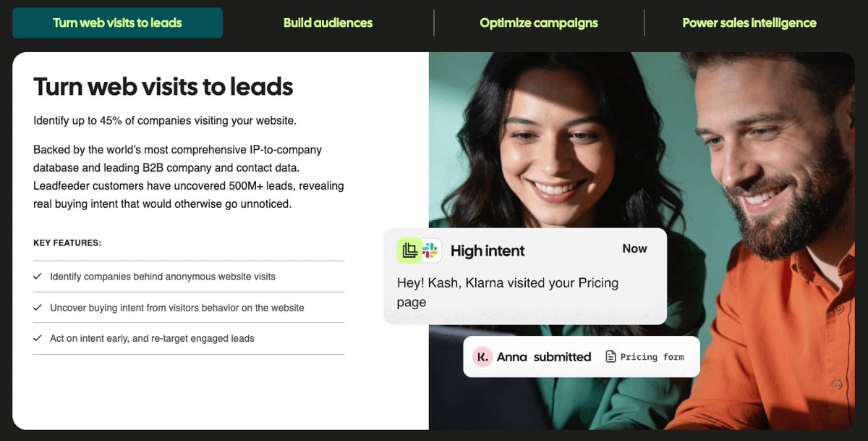The height and width of the screenshot is (441, 868).
Task: Click the Slack icon in the notification
Action: [430, 251]
